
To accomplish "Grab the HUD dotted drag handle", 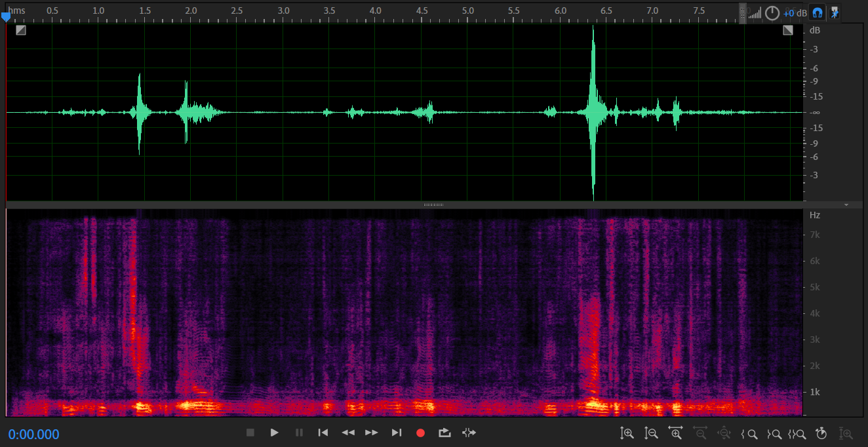I will (743, 13).
